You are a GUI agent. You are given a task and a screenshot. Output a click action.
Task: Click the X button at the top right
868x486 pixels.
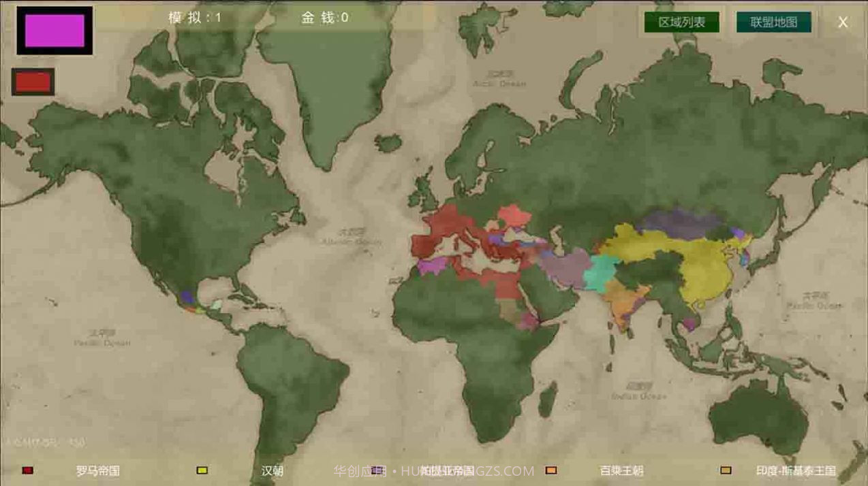point(843,22)
